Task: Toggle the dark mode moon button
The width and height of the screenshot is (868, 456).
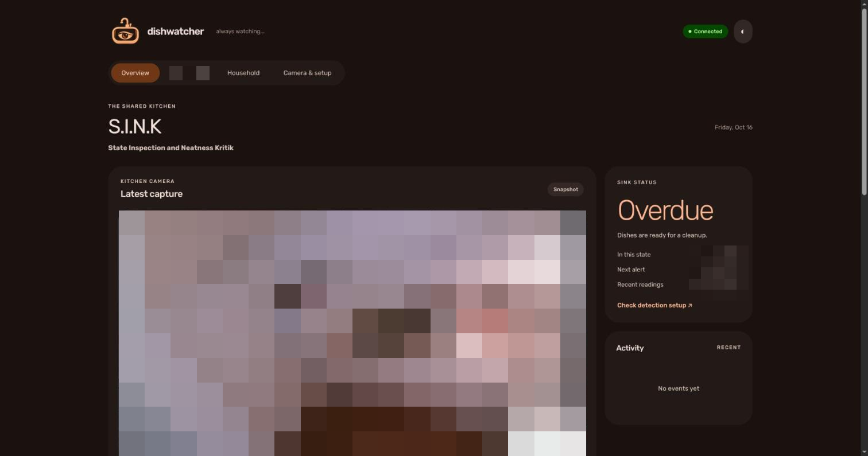Action: [x=743, y=32]
